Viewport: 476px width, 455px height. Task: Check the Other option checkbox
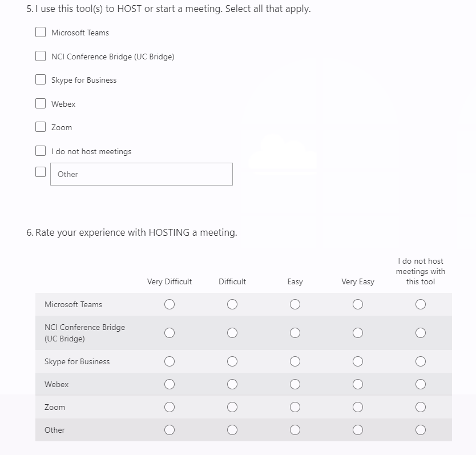click(41, 172)
